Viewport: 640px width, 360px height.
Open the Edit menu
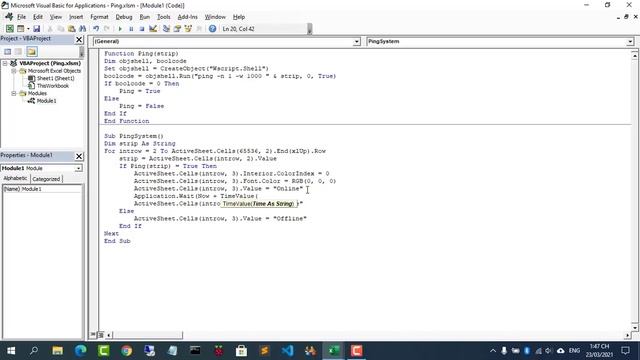(38, 17)
